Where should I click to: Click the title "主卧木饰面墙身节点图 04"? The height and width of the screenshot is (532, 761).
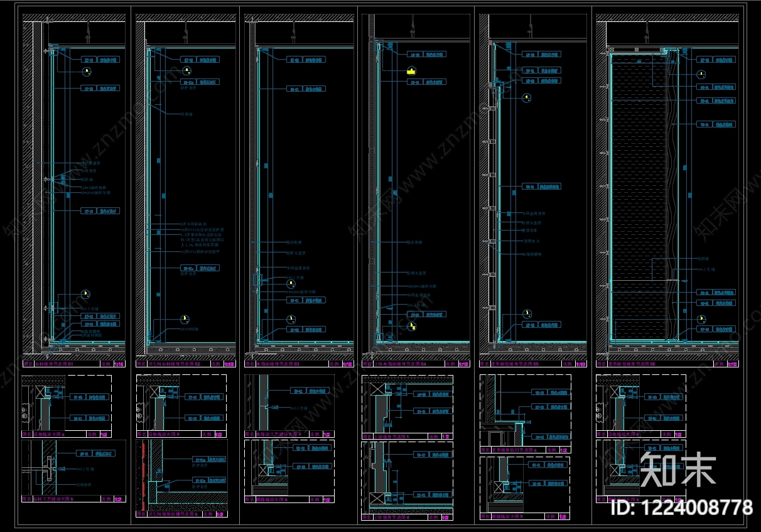click(x=401, y=364)
